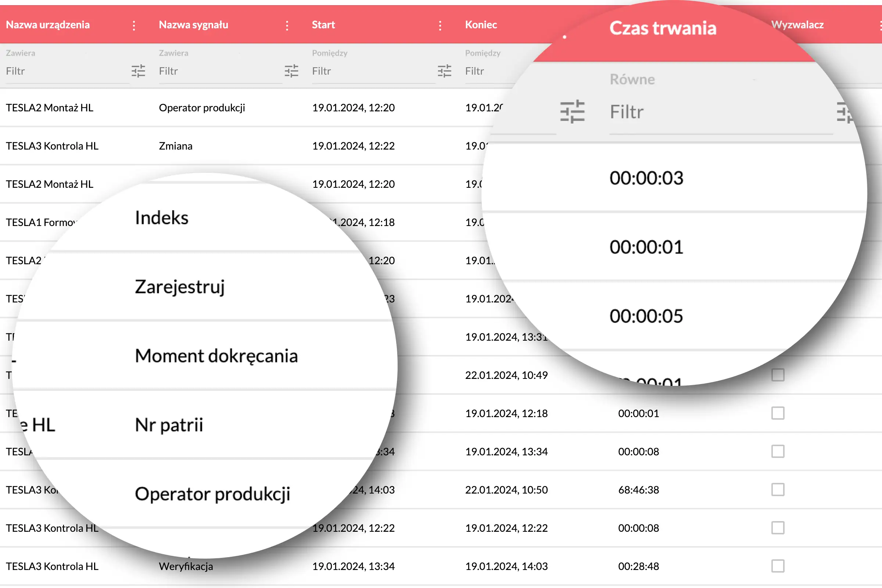This screenshot has width=882, height=588.
Task: Select Zarejestruj signal entry
Action: pos(180,287)
